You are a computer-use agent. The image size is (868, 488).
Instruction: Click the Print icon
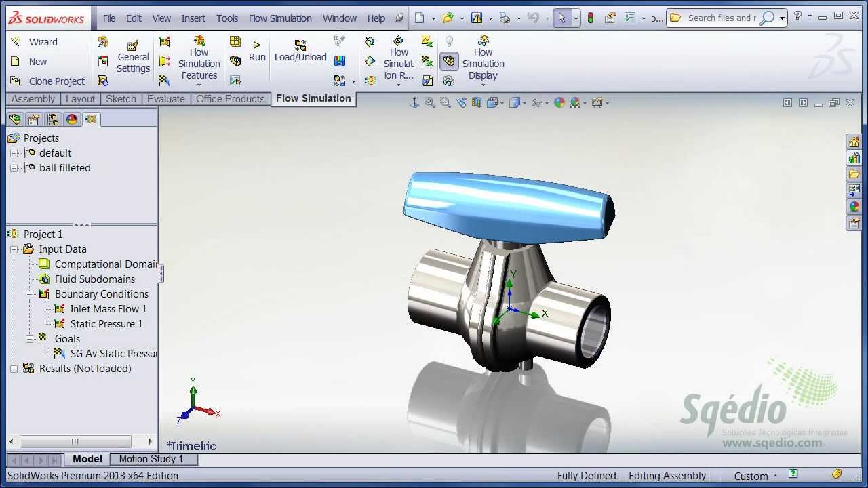[x=505, y=18]
